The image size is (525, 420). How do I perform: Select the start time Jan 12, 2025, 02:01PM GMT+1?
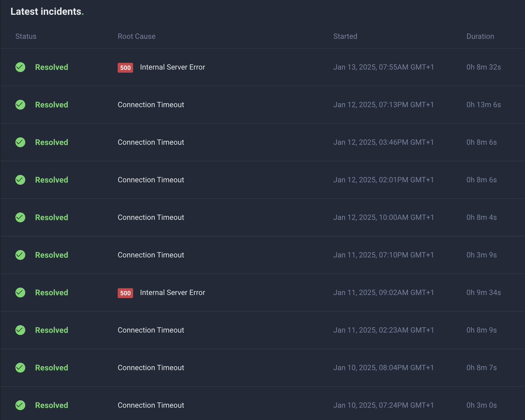[384, 180]
